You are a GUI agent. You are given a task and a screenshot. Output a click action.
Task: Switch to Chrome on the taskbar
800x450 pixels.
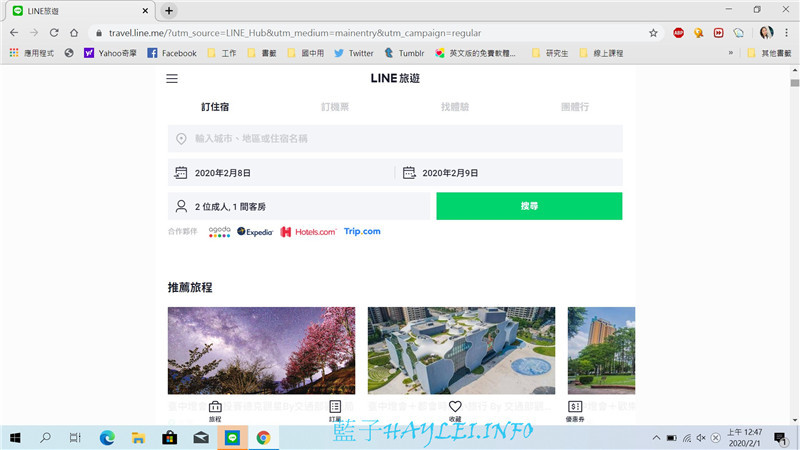point(263,438)
